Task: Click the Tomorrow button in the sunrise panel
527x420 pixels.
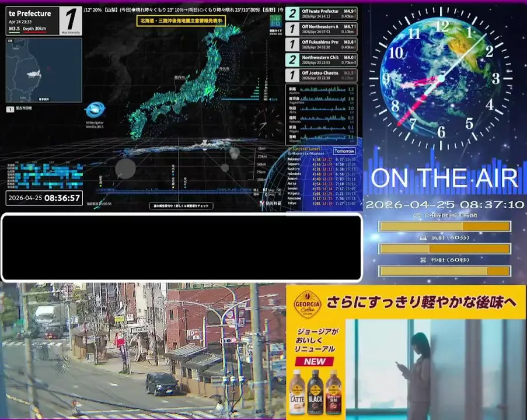Action: [x=344, y=151]
